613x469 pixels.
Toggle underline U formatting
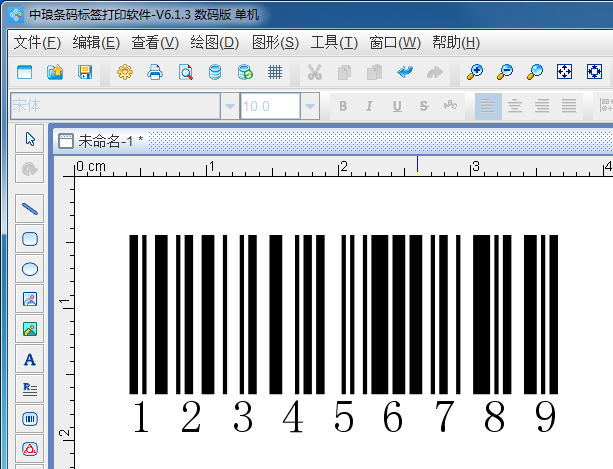click(397, 106)
